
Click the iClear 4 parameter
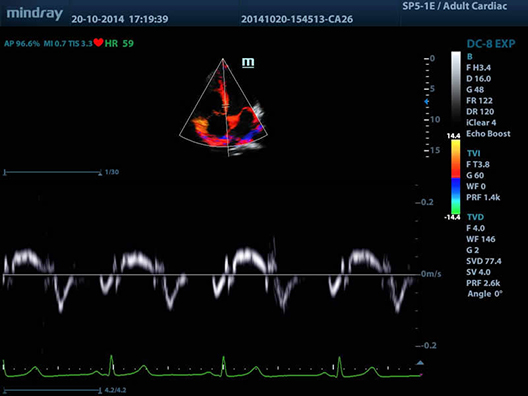pyautogui.click(x=481, y=123)
